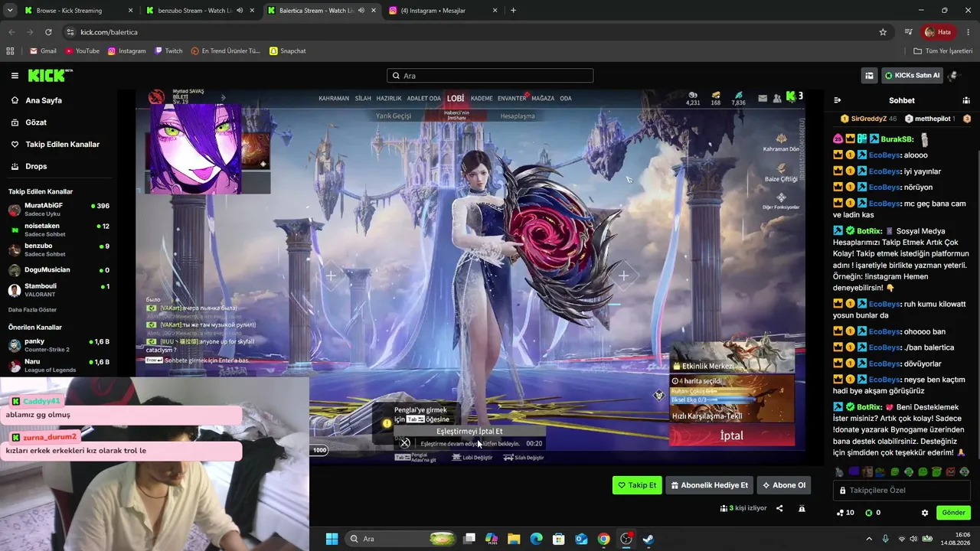Click the volume icon in system tray
This screenshot has height=551, width=980.
click(914, 539)
